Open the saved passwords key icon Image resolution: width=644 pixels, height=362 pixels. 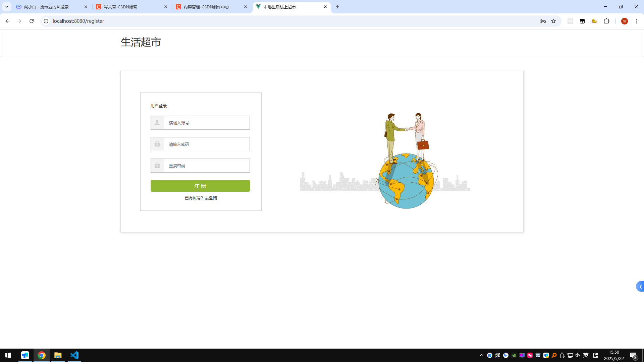tap(542, 21)
